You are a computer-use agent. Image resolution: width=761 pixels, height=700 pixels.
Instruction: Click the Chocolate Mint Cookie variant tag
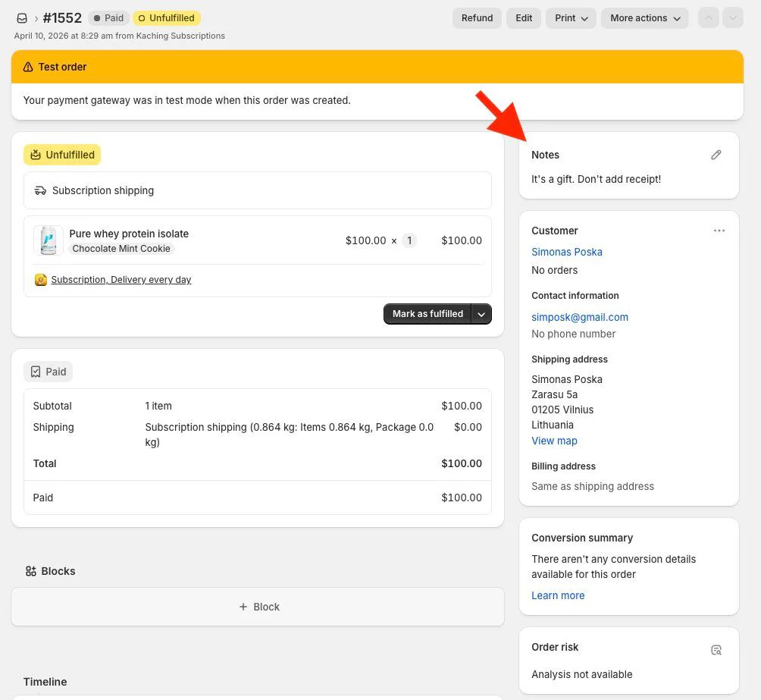point(121,249)
